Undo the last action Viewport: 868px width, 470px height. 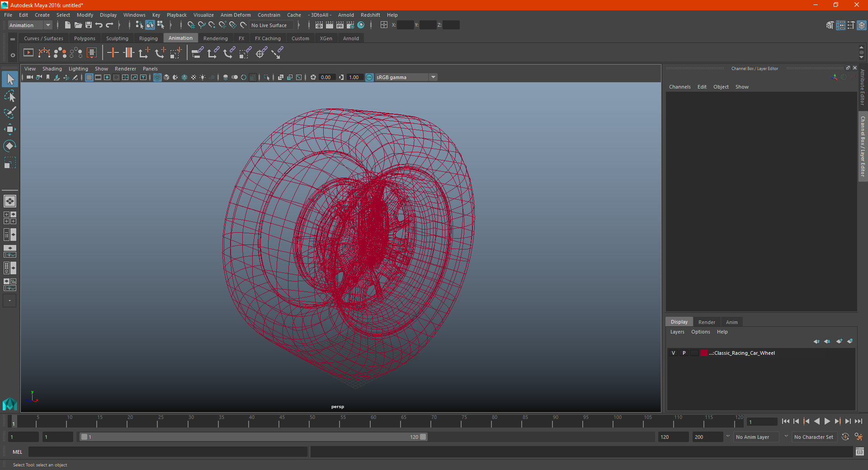[x=99, y=25]
